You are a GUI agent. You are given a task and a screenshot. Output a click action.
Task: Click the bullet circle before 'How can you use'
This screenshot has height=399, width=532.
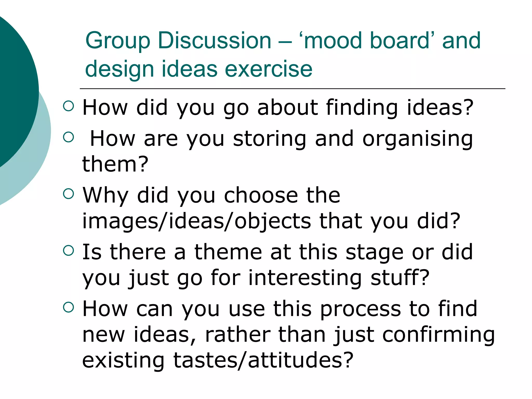pos(69,307)
